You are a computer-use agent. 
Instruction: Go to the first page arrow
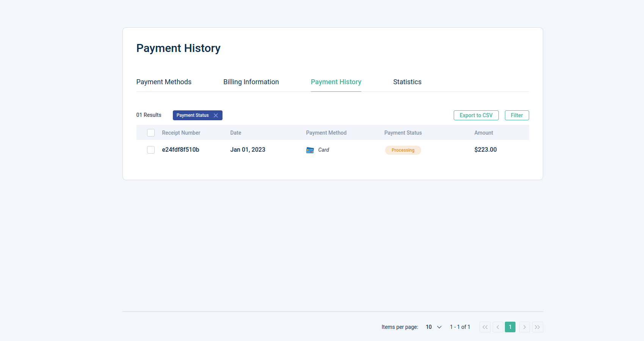[485, 327]
